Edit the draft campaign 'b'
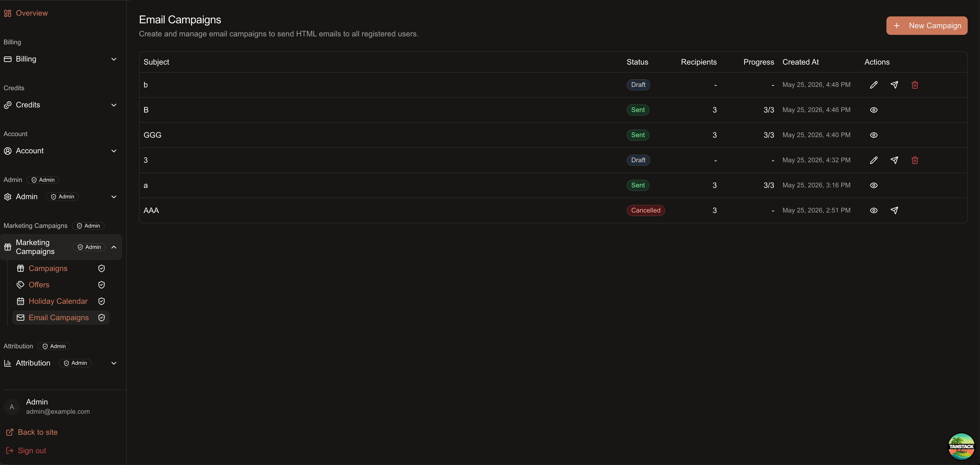The height and width of the screenshot is (465, 980). [874, 85]
